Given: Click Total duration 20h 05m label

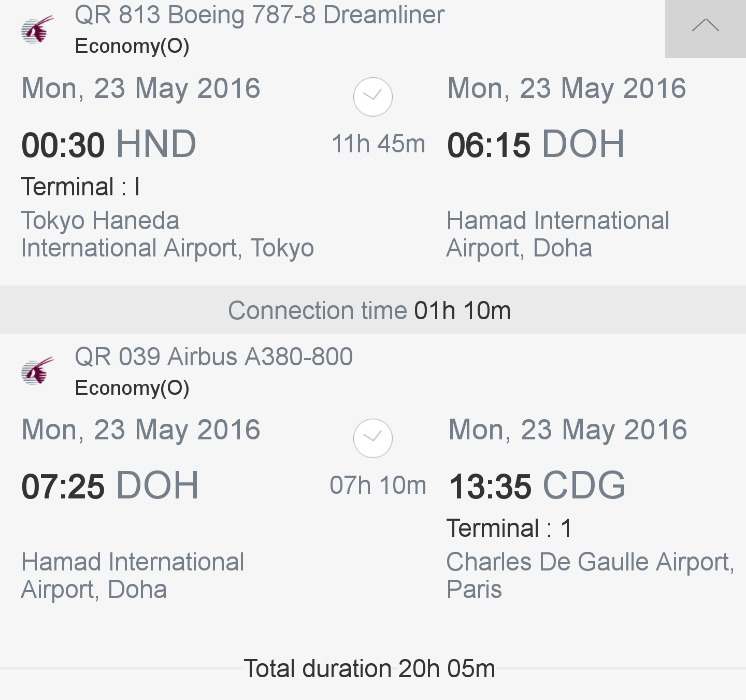Looking at the screenshot, I should pos(369,668).
